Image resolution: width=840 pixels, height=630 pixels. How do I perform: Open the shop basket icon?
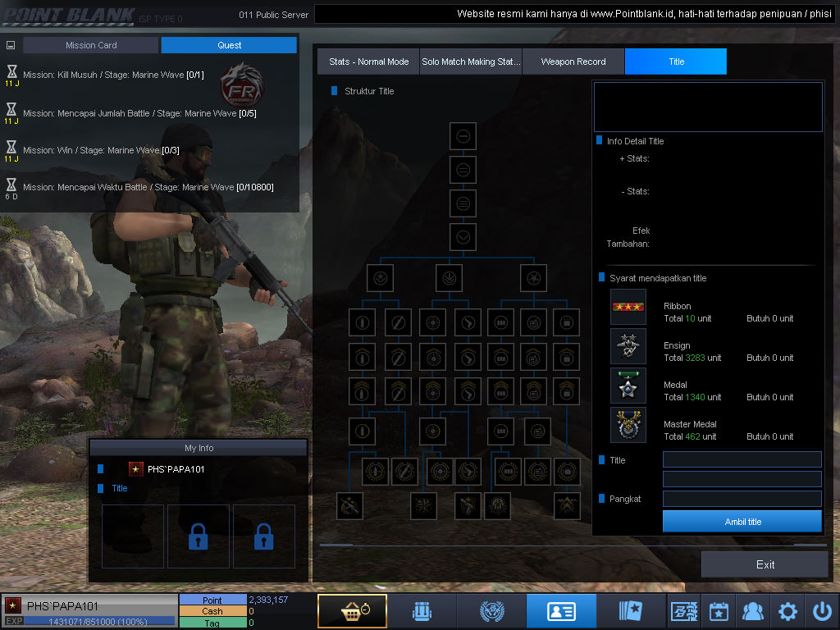tap(352, 610)
